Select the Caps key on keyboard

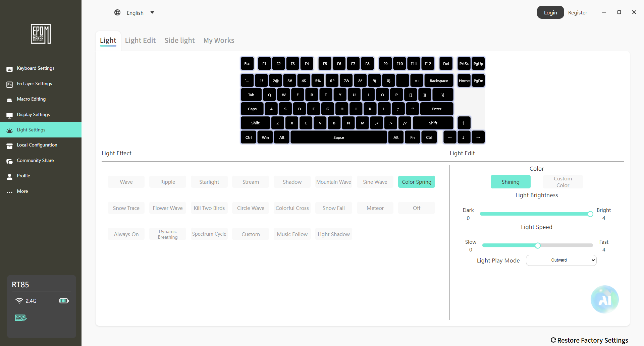pyautogui.click(x=252, y=109)
